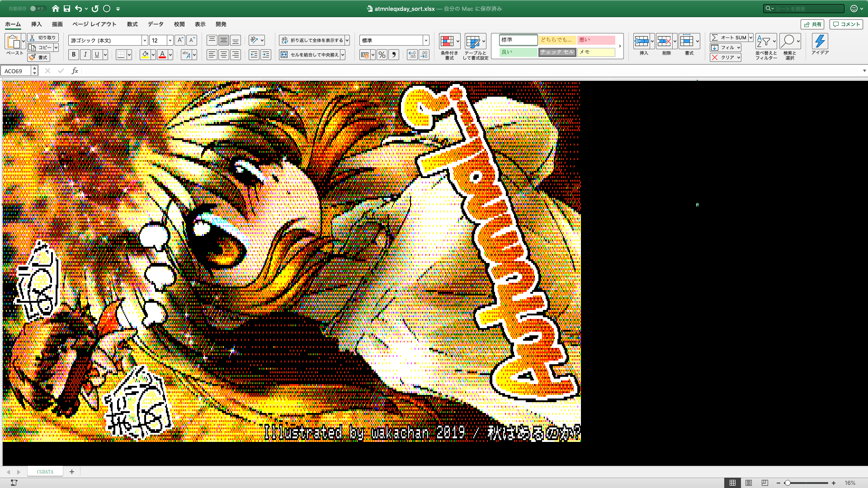
Task: Select the CGDATA sheet tab
Action: 45,472
